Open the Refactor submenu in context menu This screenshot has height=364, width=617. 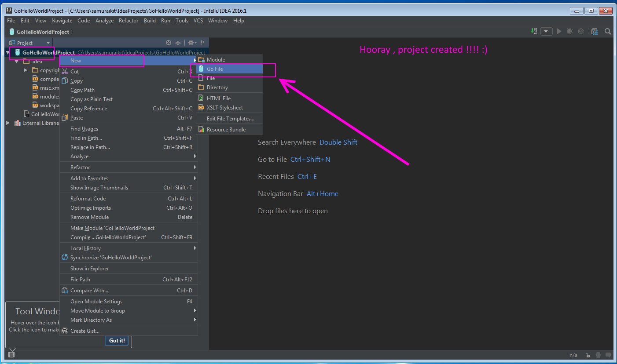click(x=129, y=167)
